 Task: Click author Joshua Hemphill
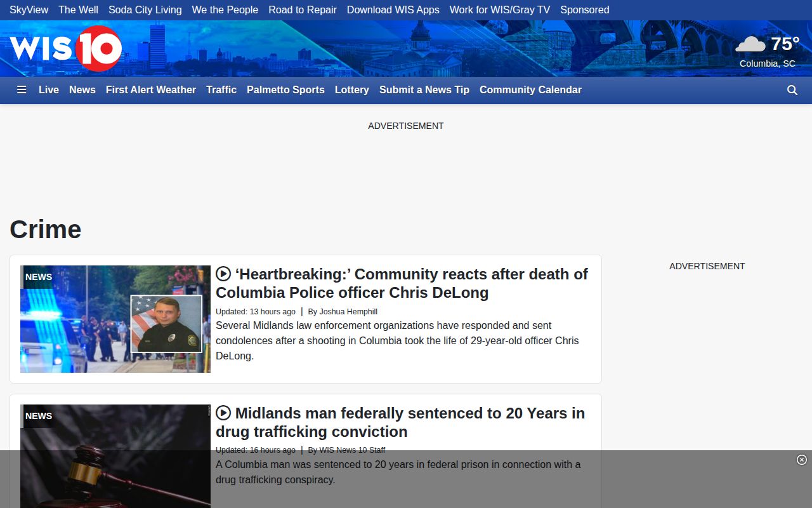348,312
